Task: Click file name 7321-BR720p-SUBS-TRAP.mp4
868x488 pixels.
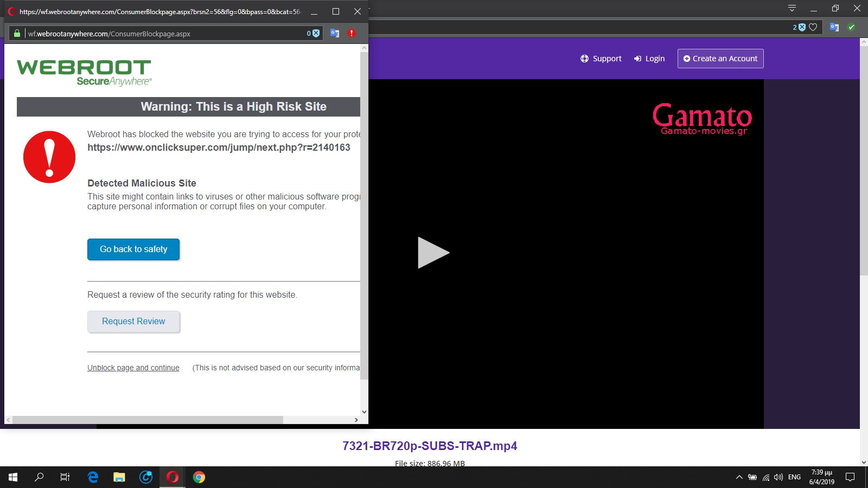Action: (430, 446)
